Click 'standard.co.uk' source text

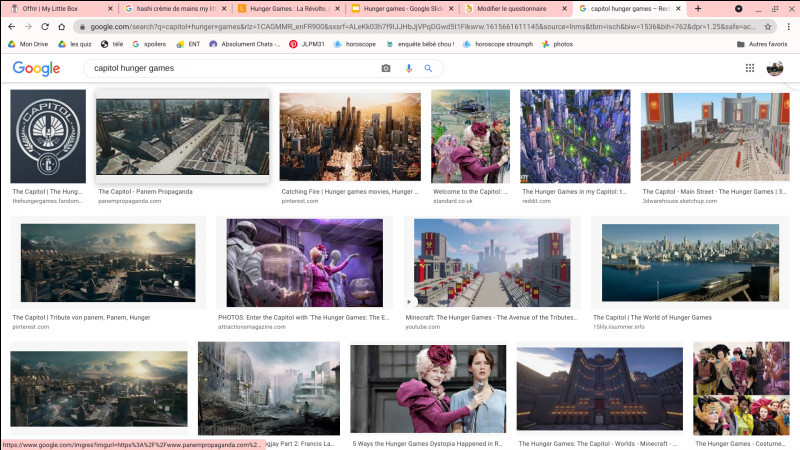pyautogui.click(x=453, y=201)
